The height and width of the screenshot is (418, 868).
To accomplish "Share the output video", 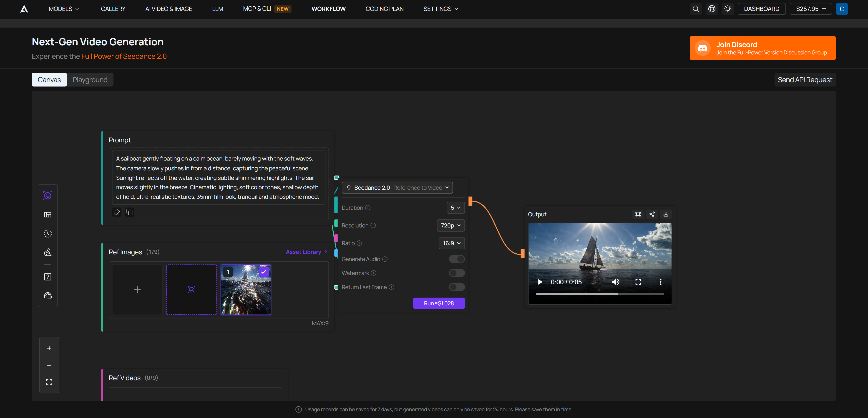I will [652, 214].
